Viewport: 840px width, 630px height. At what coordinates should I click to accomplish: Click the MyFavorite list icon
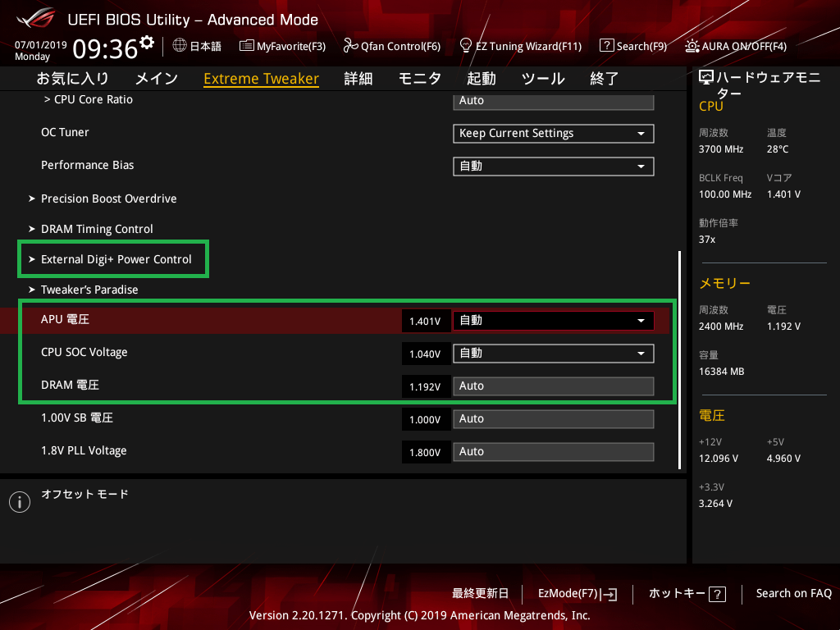246,46
